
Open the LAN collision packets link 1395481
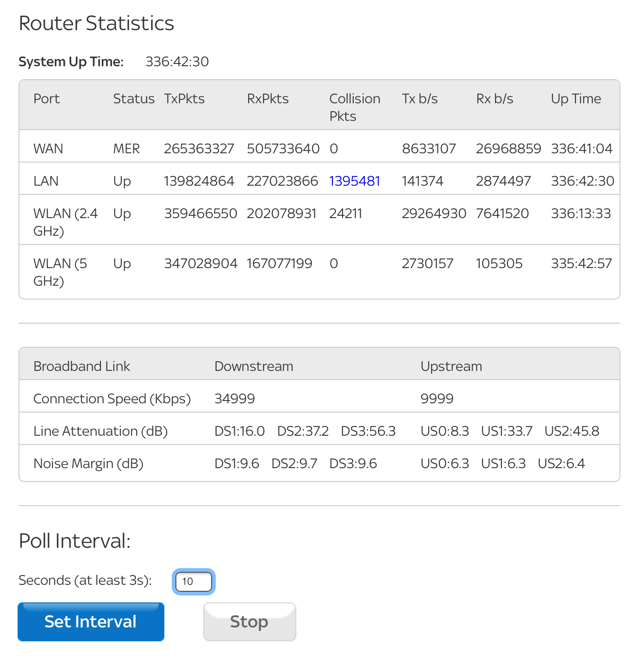click(x=354, y=181)
